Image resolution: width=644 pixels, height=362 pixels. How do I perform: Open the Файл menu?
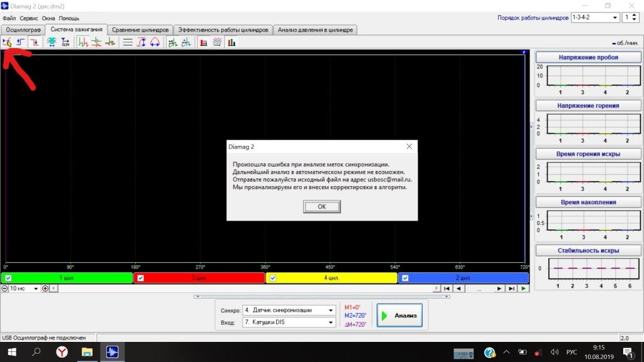click(x=9, y=18)
